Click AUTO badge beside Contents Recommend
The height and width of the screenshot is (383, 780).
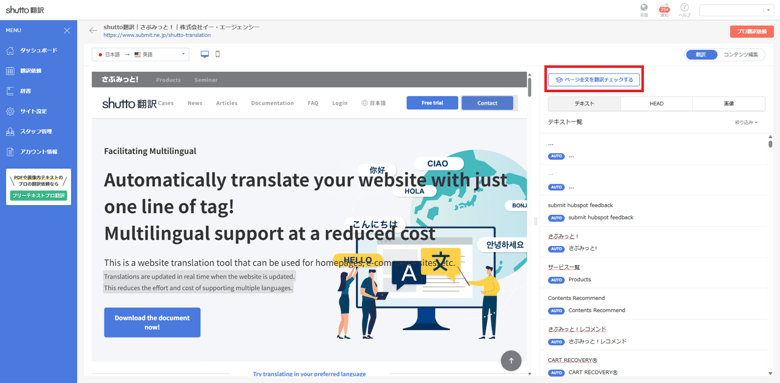556,310
